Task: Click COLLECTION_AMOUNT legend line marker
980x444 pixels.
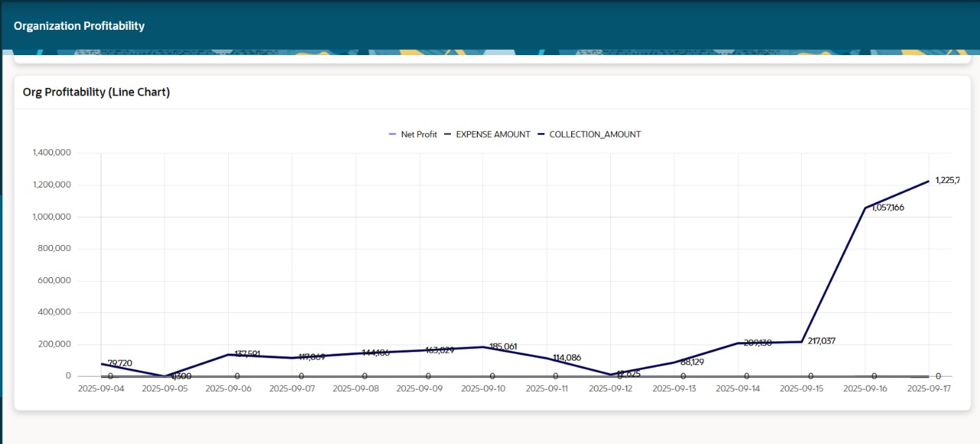Action: pos(541,134)
